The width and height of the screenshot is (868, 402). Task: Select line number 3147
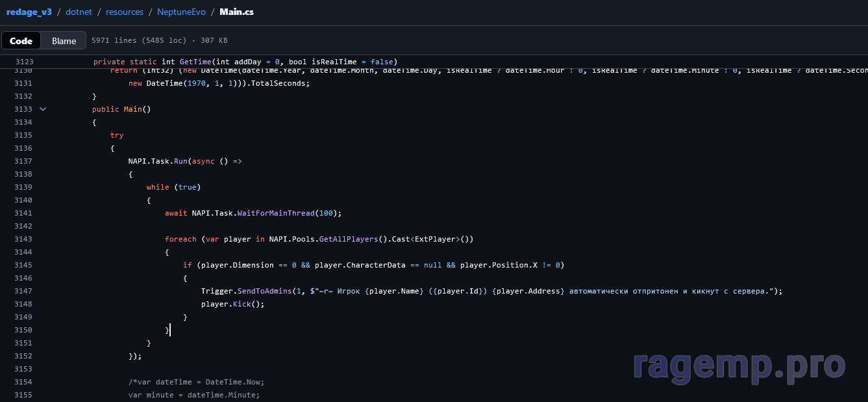(x=23, y=291)
